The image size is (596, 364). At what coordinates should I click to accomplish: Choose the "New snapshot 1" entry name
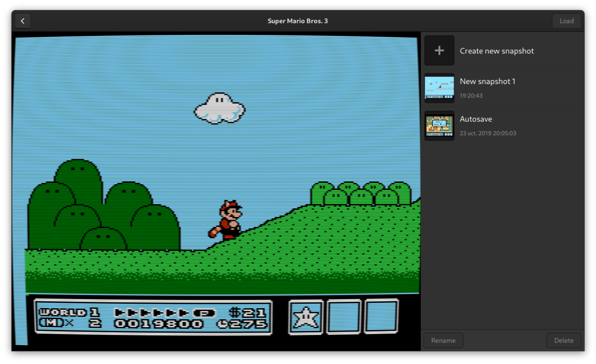tap(487, 82)
